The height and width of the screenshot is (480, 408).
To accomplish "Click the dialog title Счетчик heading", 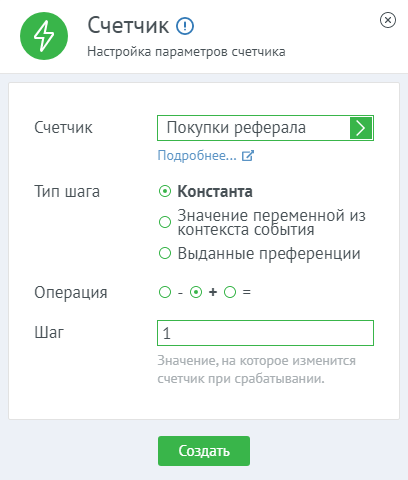I will point(128,26).
